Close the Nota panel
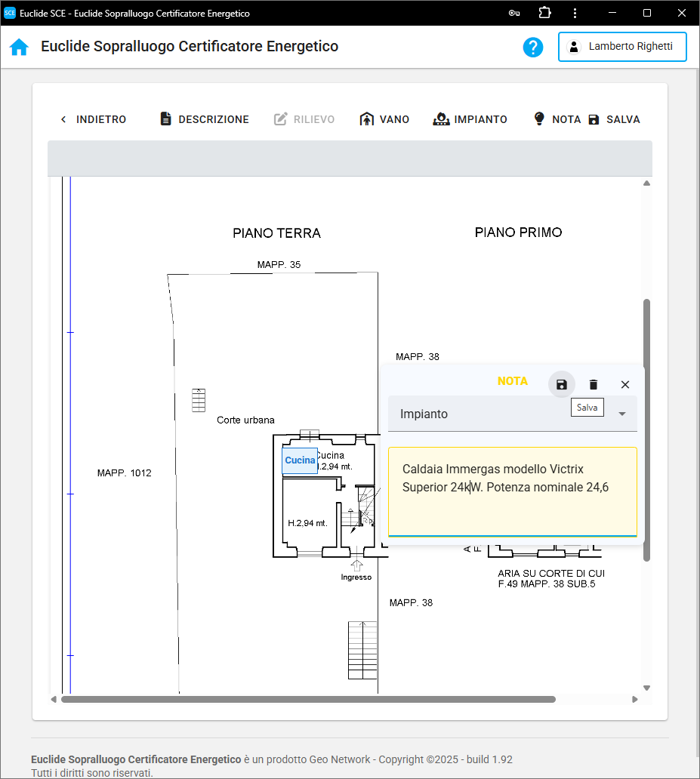This screenshot has height=779, width=700. pyautogui.click(x=625, y=384)
